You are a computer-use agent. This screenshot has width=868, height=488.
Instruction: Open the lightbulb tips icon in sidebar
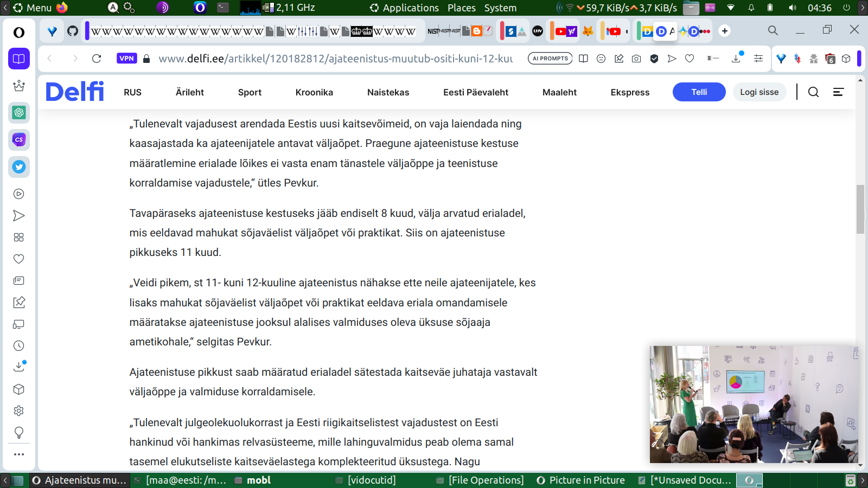pos(19,433)
